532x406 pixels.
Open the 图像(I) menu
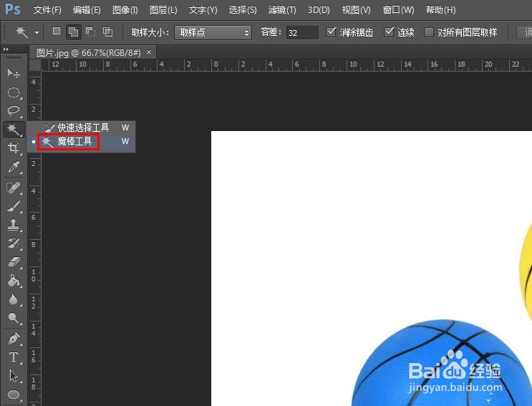click(x=125, y=10)
